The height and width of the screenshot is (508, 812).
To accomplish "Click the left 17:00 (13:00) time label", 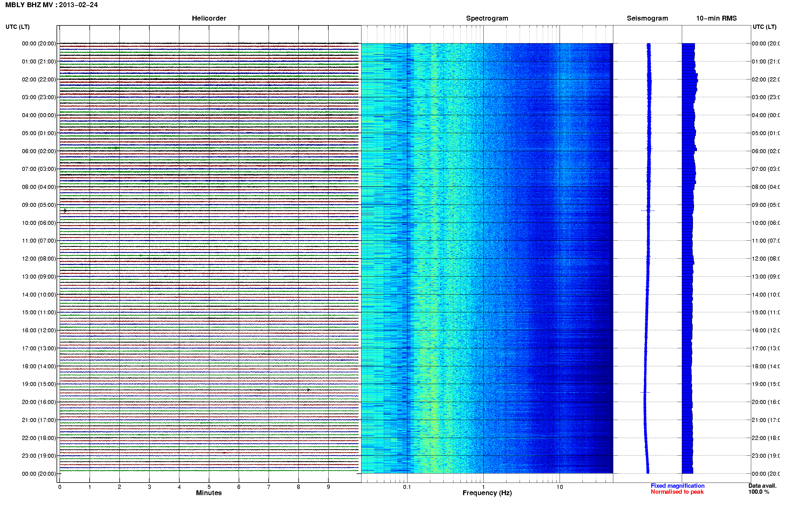I will click(x=39, y=348).
